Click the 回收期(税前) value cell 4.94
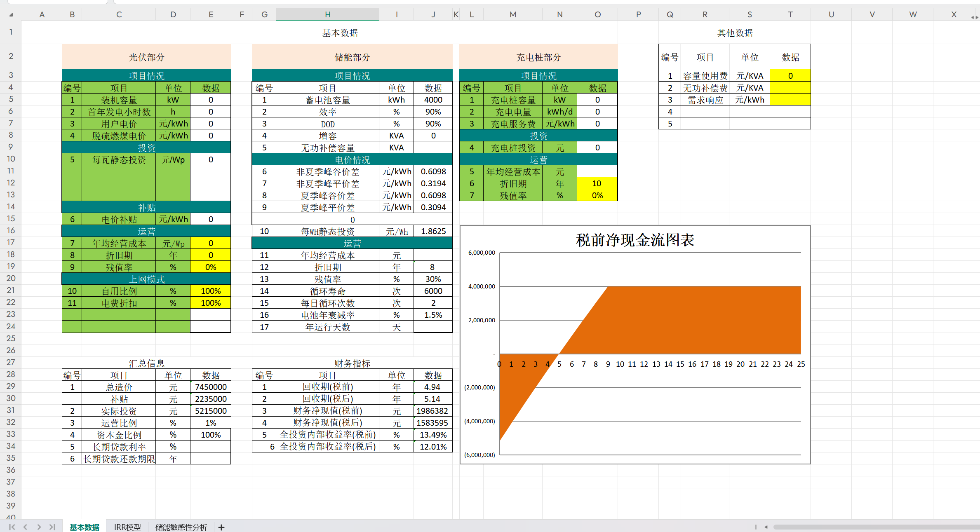The image size is (980, 532). tap(432, 387)
